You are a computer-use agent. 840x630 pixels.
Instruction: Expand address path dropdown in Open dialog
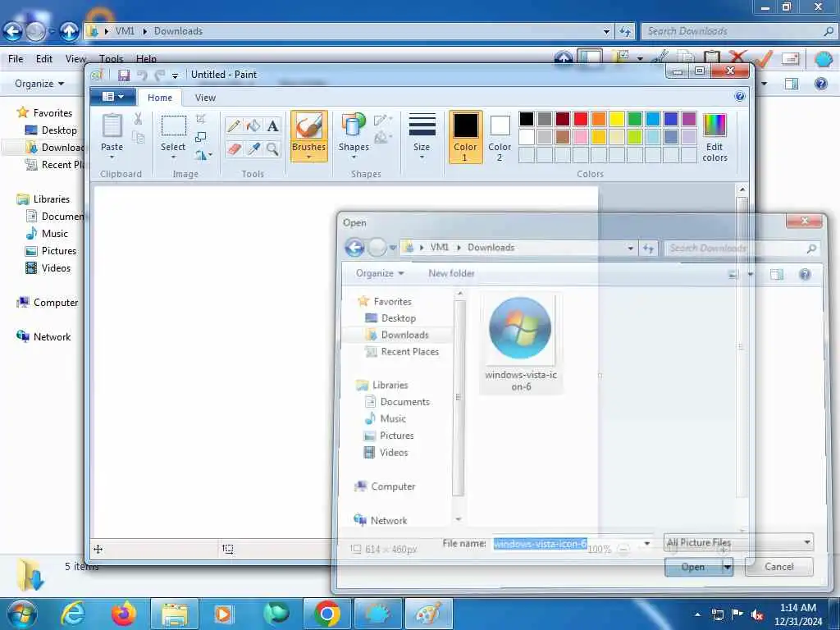pyautogui.click(x=630, y=248)
